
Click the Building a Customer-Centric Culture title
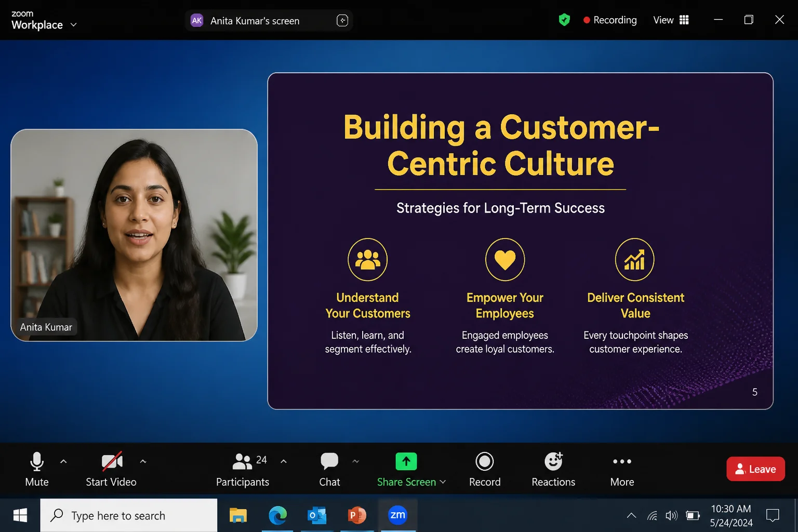[x=501, y=145]
